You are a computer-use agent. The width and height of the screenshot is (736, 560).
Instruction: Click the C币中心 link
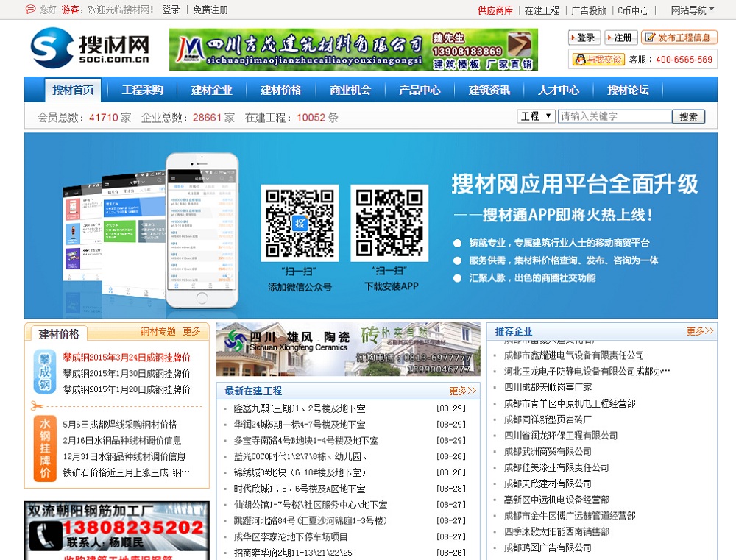[x=633, y=10]
